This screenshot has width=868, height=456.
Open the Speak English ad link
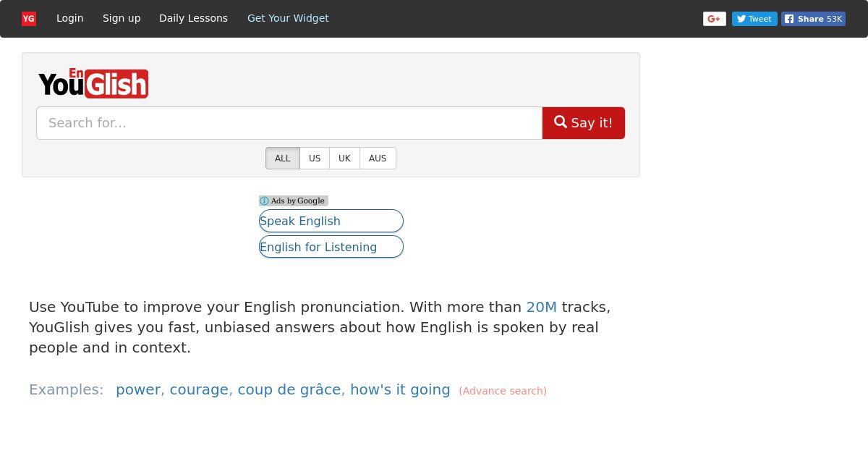click(331, 221)
